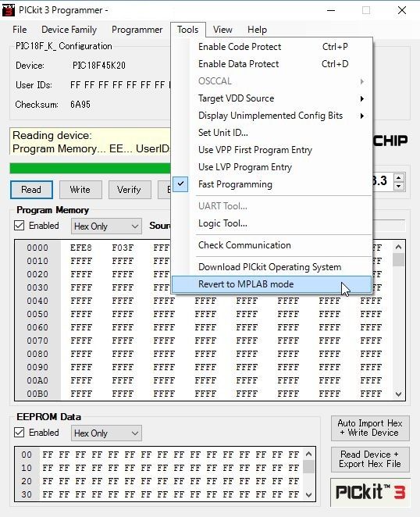Image resolution: width=420 pixels, height=517 pixels.
Task: Click the green progress bar
Action: pos(91,168)
